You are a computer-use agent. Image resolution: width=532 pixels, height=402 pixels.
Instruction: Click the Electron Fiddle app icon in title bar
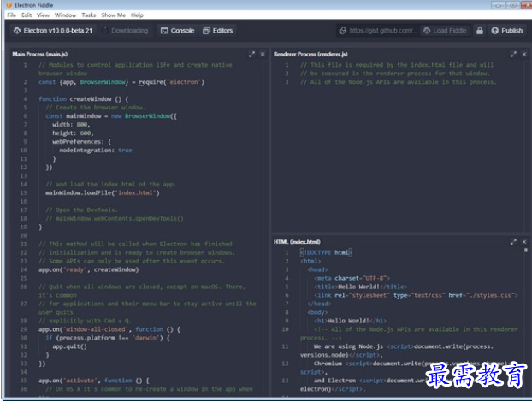[x=9, y=5]
